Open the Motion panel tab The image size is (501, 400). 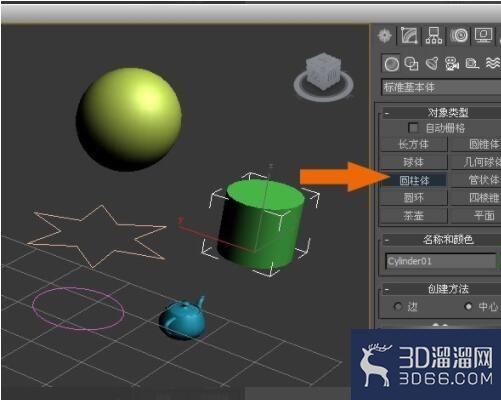[x=459, y=35]
